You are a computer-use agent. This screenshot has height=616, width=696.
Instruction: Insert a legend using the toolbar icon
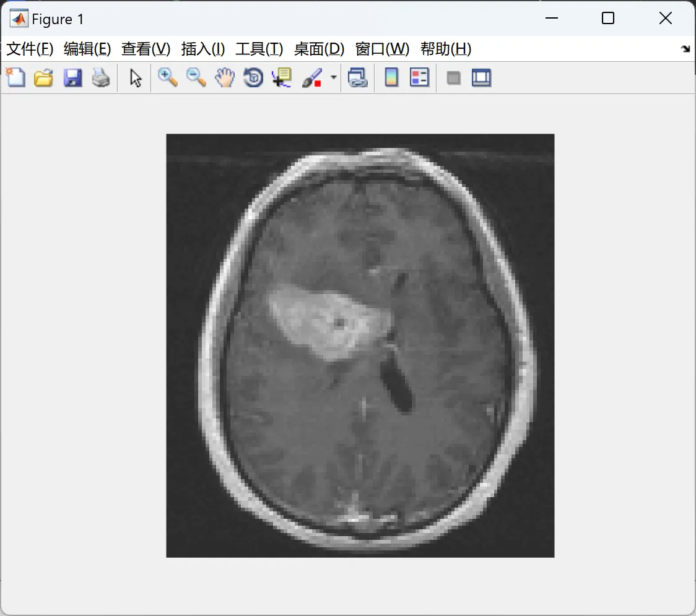coord(419,77)
